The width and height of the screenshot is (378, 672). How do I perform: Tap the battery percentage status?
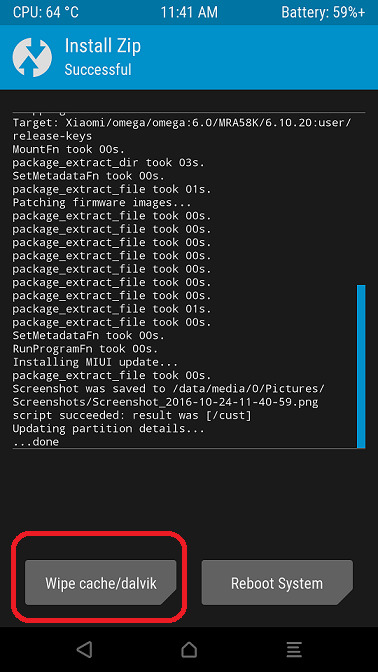[x=324, y=12]
